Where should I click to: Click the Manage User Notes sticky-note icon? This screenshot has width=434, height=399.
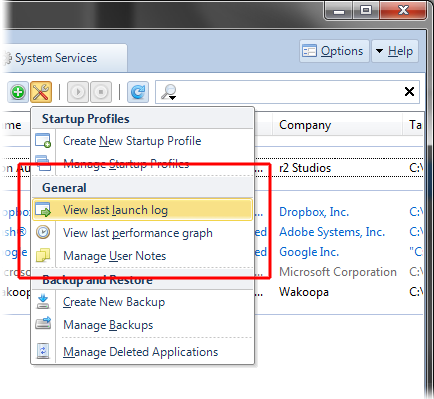tap(43, 256)
